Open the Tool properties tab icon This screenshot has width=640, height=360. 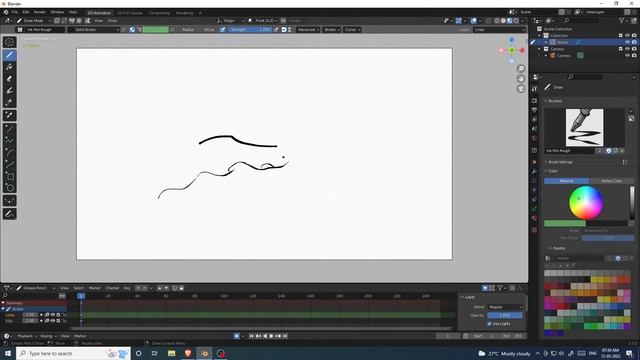[x=534, y=89]
